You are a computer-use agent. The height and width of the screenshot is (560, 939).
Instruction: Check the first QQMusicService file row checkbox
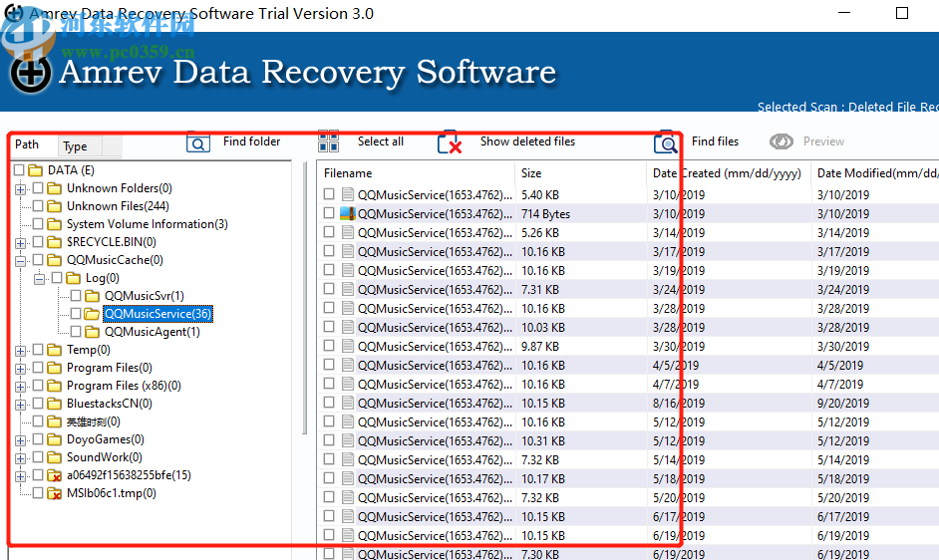pyautogui.click(x=329, y=195)
